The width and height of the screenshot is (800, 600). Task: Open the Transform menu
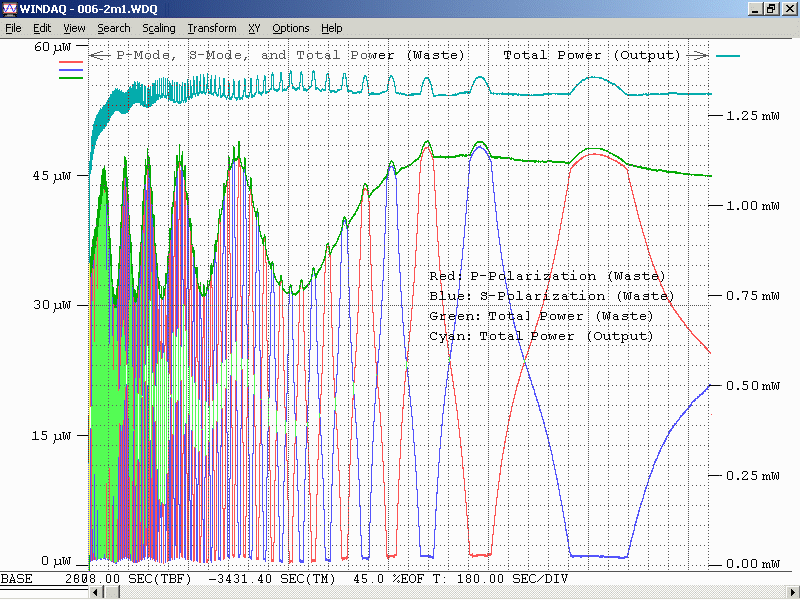point(212,28)
